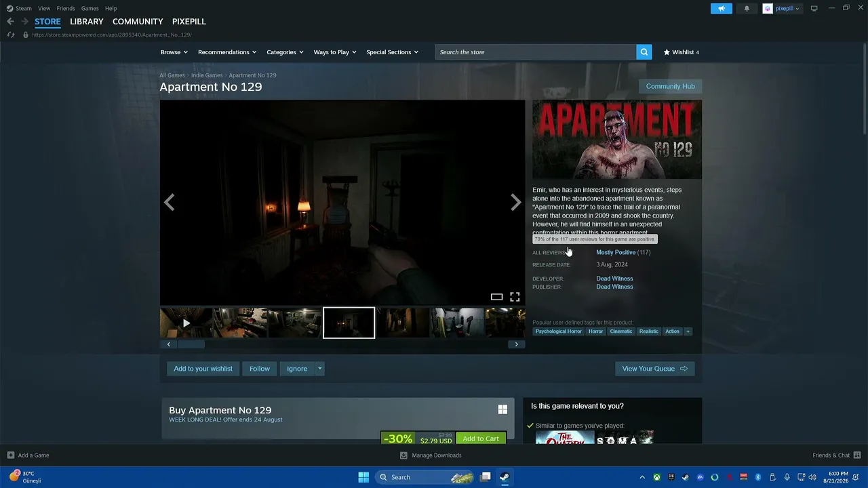The width and height of the screenshot is (868, 488).
Task: Go forward with the Steam forward arrow
Action: (x=24, y=22)
